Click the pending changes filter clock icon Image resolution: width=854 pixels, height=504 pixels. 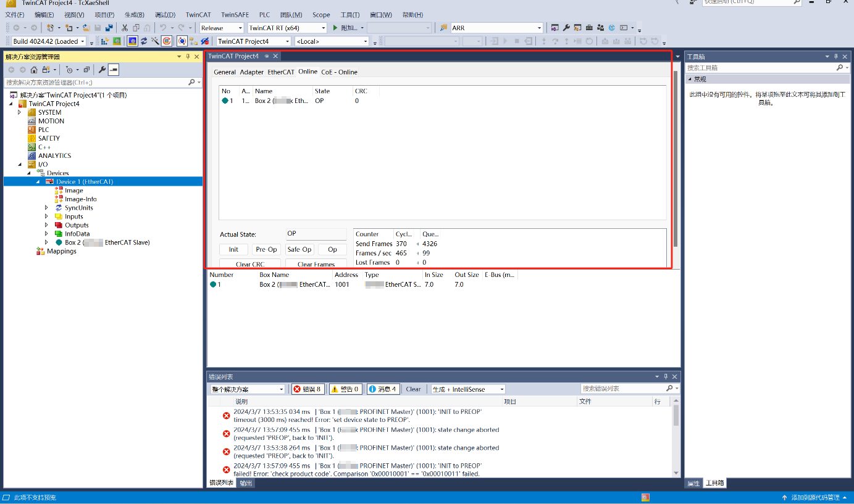pos(69,70)
